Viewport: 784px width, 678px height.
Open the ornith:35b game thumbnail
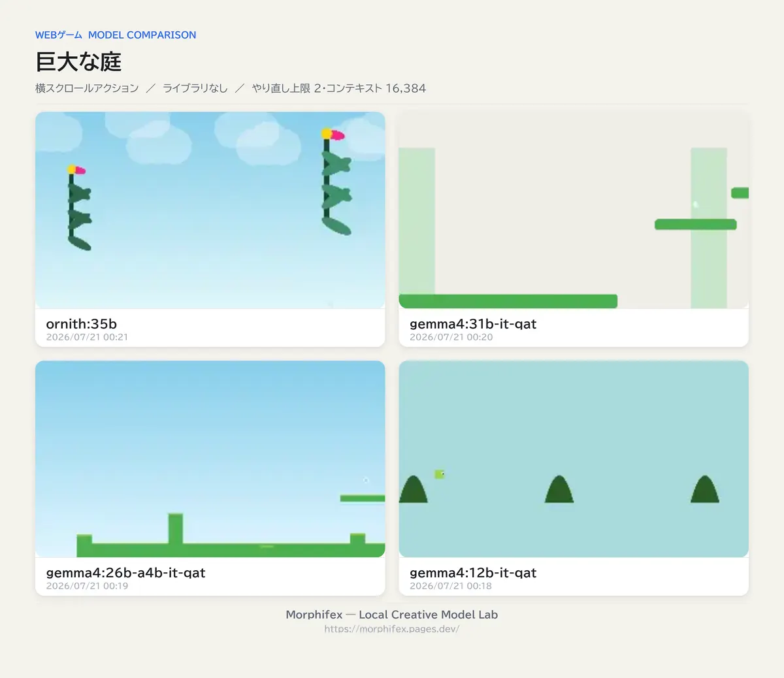[x=210, y=210]
